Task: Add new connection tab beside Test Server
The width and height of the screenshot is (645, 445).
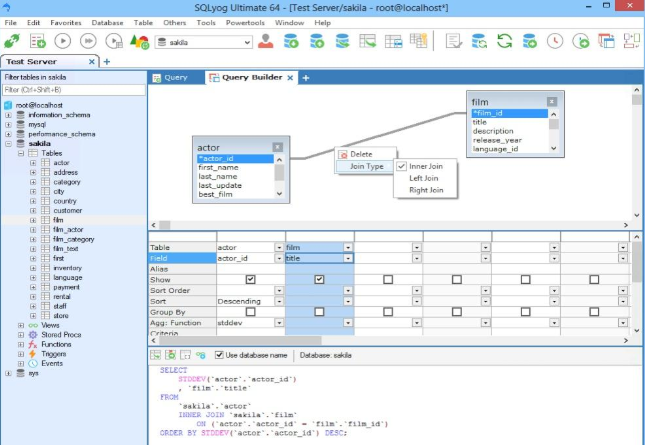Action: point(107,62)
